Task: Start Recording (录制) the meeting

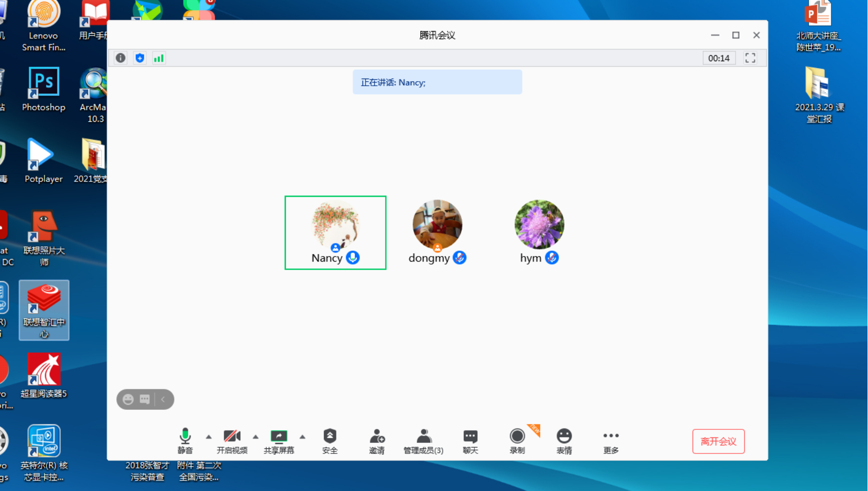Action: pos(517,441)
